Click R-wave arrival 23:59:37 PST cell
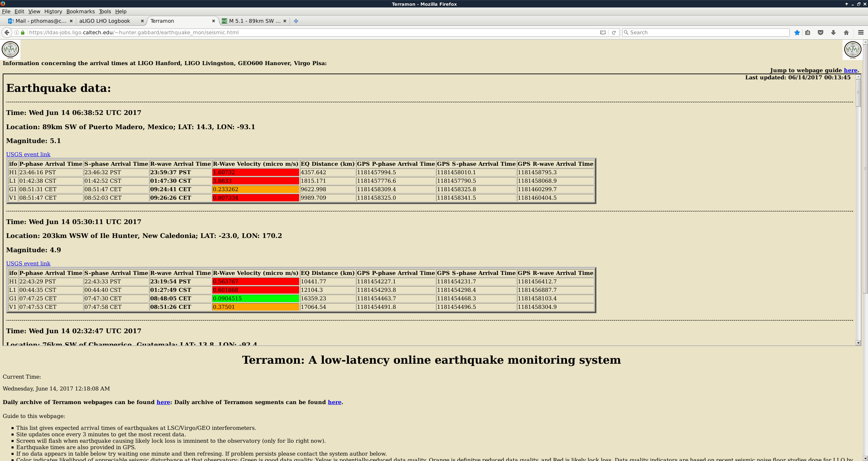 pyautogui.click(x=180, y=173)
